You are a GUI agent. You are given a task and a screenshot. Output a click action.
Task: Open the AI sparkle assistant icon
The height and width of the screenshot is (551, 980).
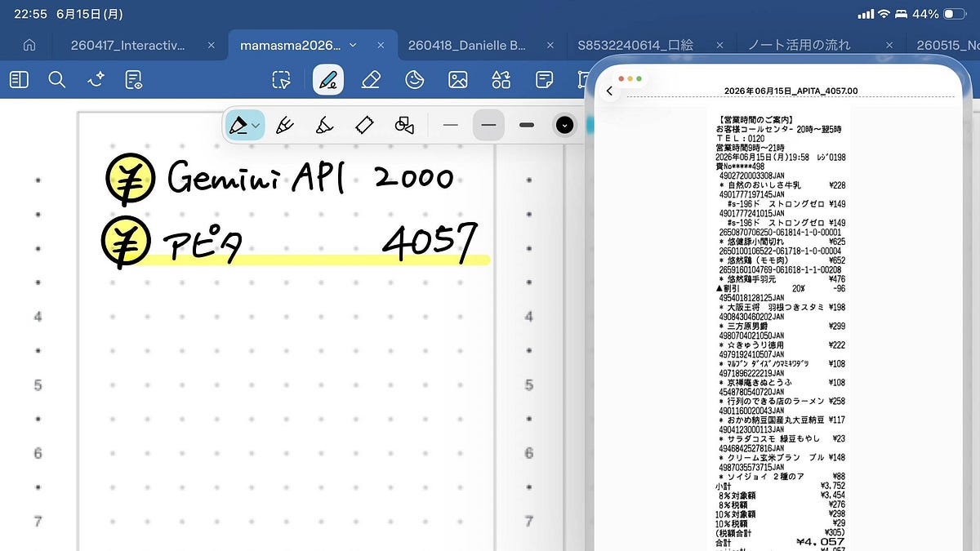[96, 79]
